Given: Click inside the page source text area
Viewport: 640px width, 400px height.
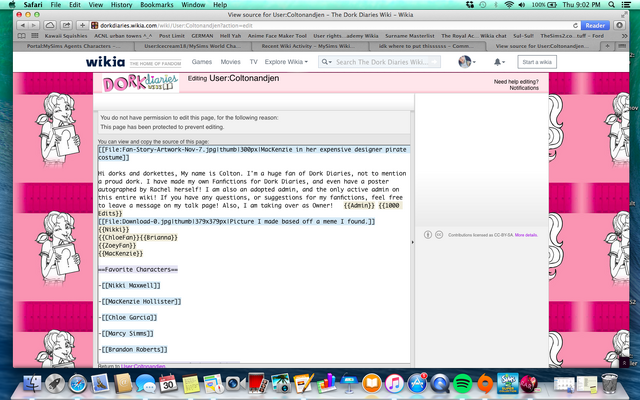Looking at the screenshot, I should 253,253.
